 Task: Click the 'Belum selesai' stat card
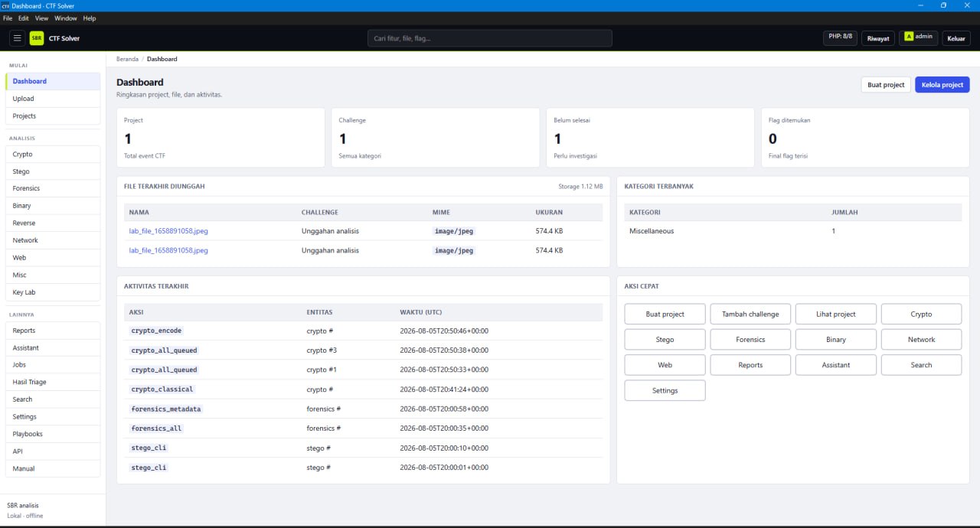pos(650,138)
